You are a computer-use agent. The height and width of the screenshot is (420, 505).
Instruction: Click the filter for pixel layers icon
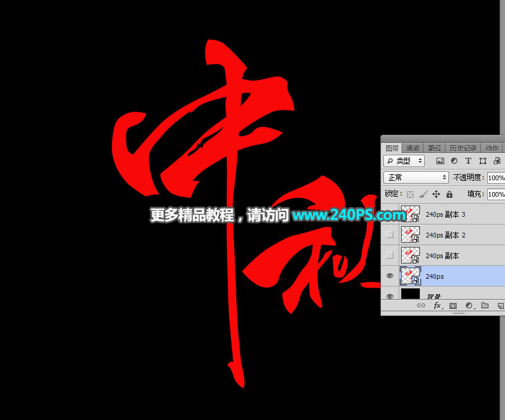[441, 161]
